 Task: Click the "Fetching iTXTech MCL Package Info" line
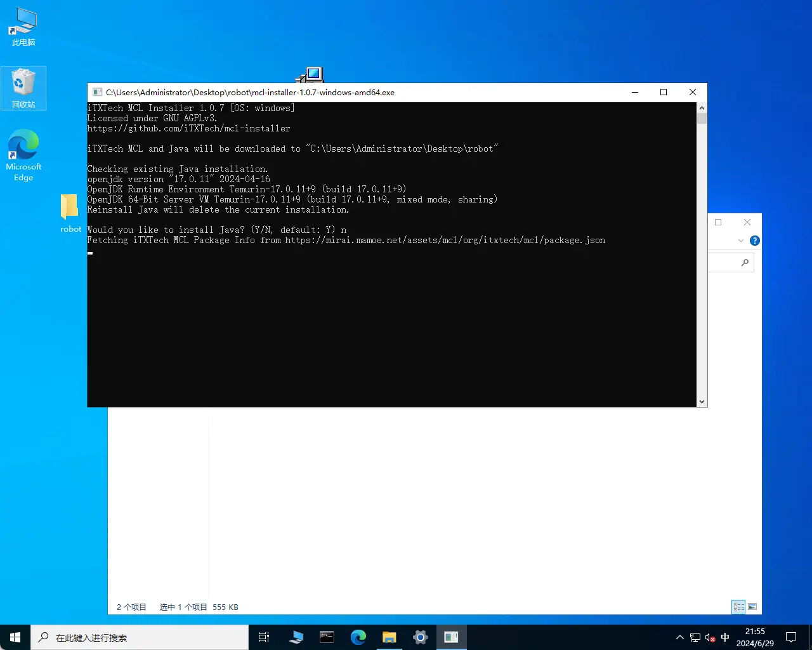(x=346, y=240)
